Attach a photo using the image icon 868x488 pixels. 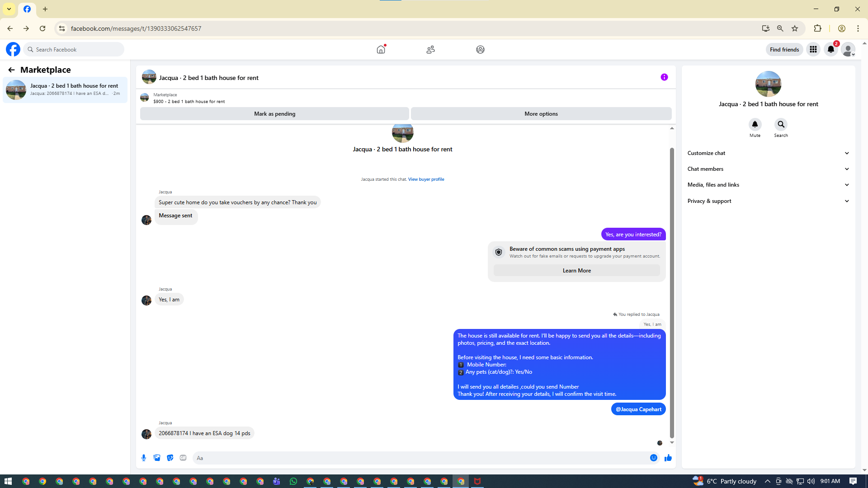click(x=157, y=458)
